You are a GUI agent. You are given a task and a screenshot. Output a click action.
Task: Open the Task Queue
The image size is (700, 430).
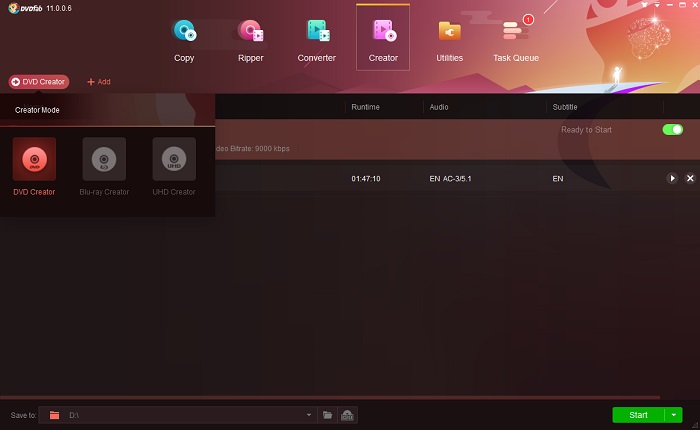pyautogui.click(x=515, y=40)
